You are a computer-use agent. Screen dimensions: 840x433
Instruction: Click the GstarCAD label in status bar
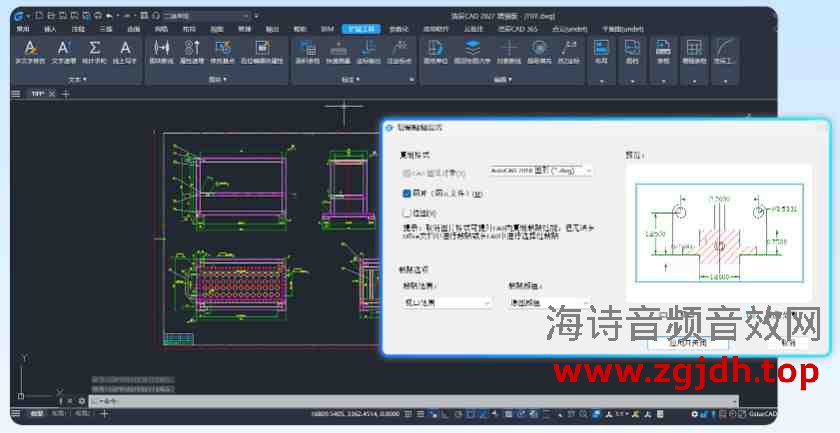(763, 414)
